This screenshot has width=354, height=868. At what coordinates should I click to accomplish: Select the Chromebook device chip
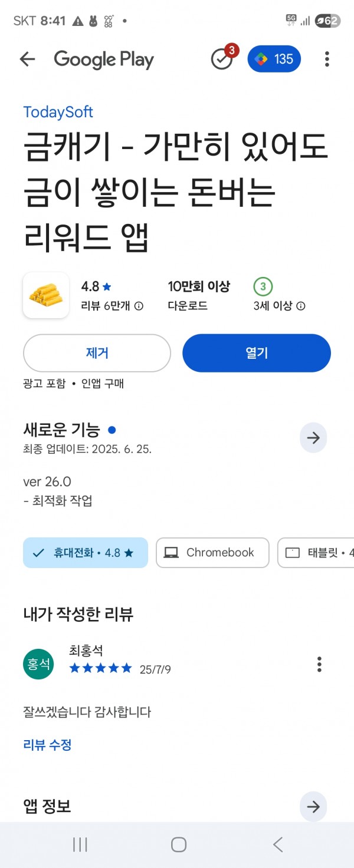pos(212,553)
